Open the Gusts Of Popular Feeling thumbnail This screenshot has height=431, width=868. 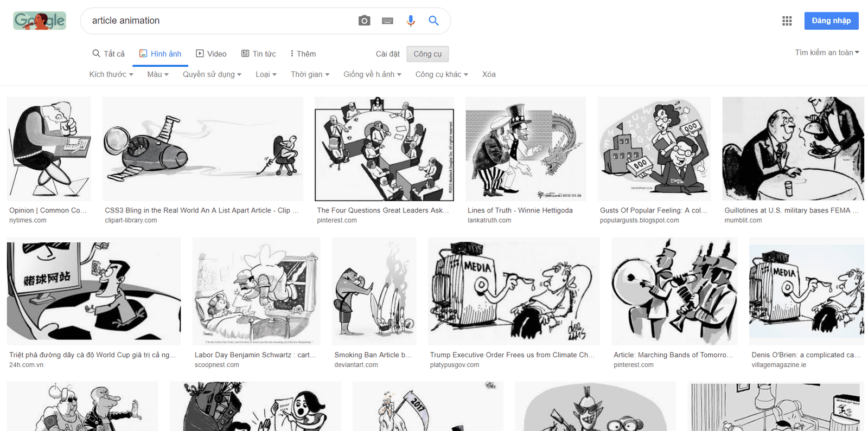coord(654,149)
